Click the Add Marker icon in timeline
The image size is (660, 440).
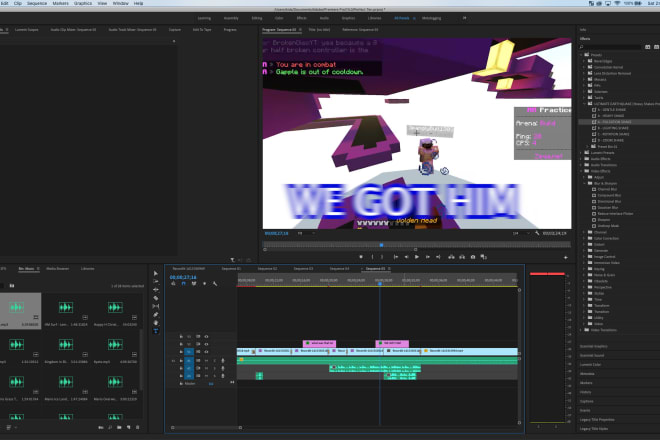coord(205,284)
